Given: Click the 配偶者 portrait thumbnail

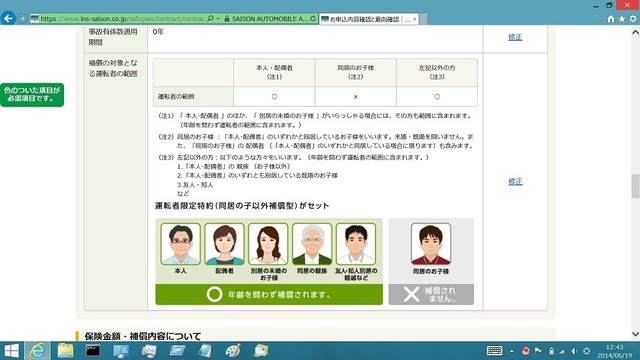Looking at the screenshot, I should [x=224, y=244].
